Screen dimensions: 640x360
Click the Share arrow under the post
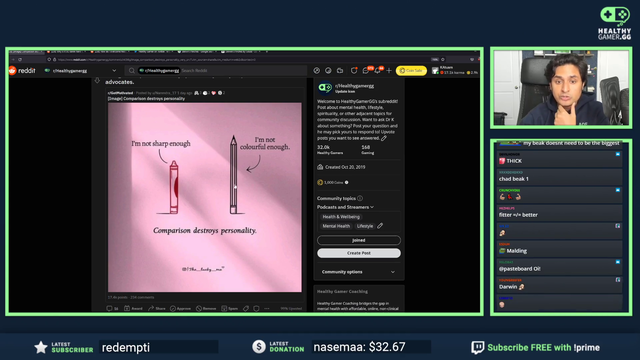tap(157, 309)
